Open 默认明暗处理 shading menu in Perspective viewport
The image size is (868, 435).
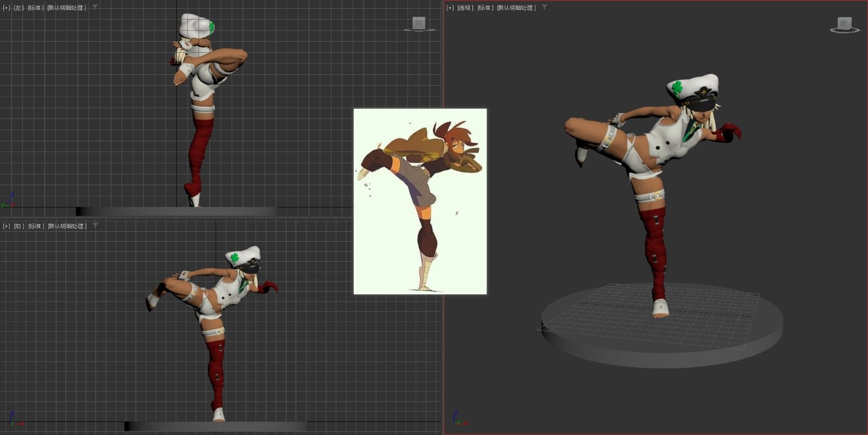point(516,8)
